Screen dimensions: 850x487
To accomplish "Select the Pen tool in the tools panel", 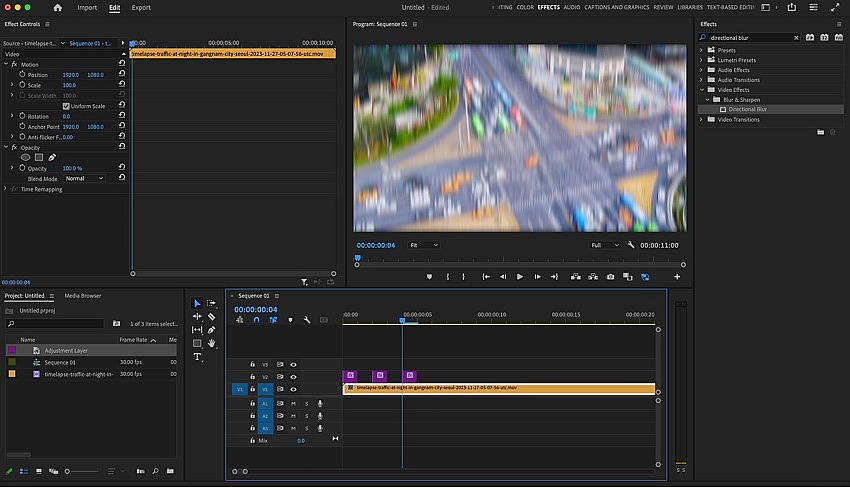I will 211,330.
